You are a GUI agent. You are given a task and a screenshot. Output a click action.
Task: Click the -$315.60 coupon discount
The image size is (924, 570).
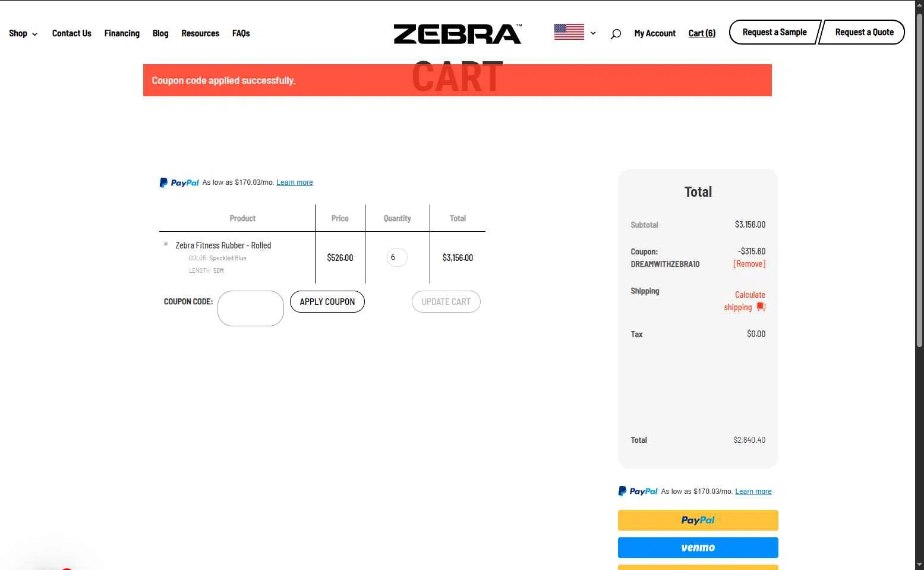[752, 251]
